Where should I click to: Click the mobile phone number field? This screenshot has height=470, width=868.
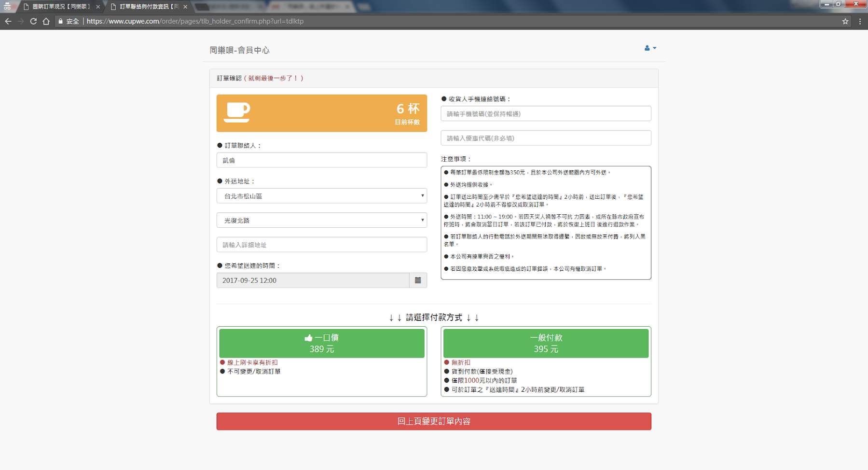(x=546, y=114)
